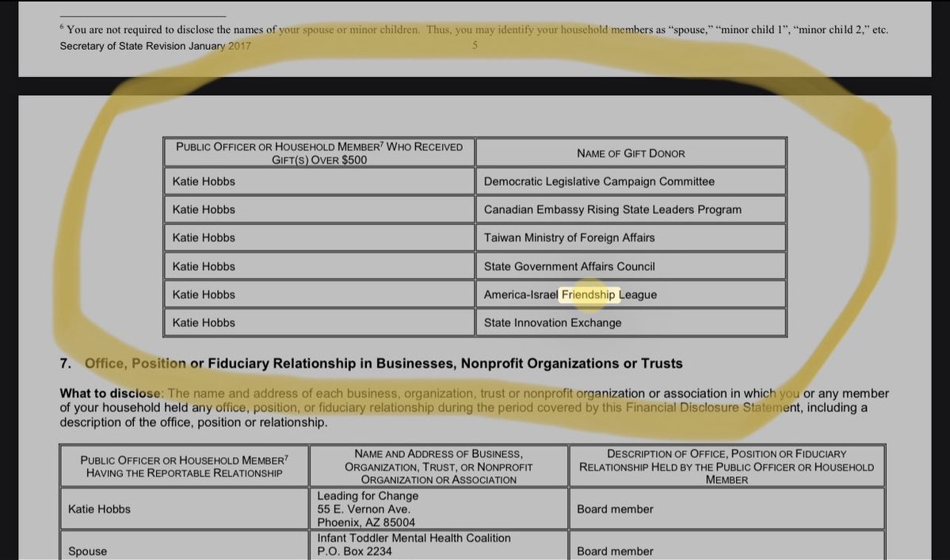Viewport: 950px width, 560px height.
Task: Click the Gift(s) Over $500 recipient column header
Action: (319, 153)
